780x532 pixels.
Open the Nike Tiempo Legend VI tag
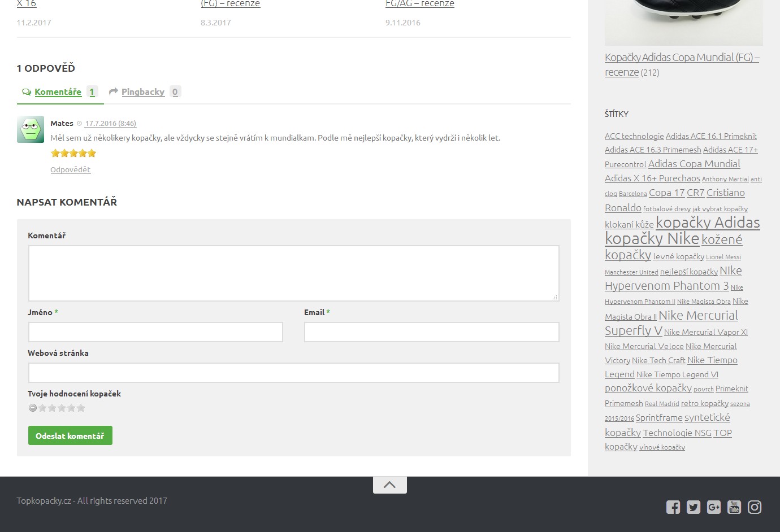pos(677,374)
